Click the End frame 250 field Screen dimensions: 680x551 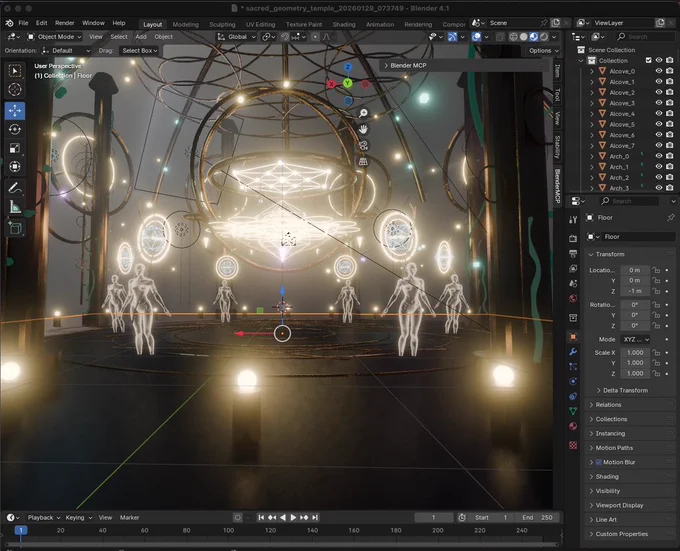tap(537, 518)
